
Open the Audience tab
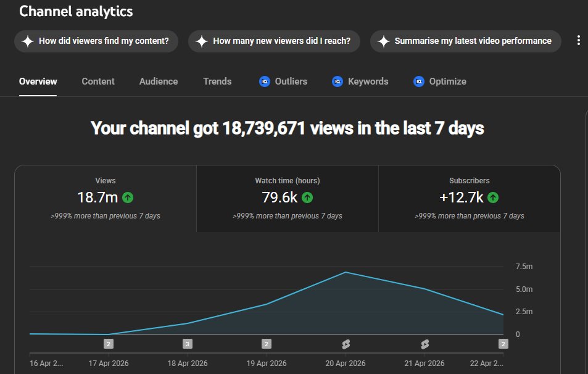point(158,81)
